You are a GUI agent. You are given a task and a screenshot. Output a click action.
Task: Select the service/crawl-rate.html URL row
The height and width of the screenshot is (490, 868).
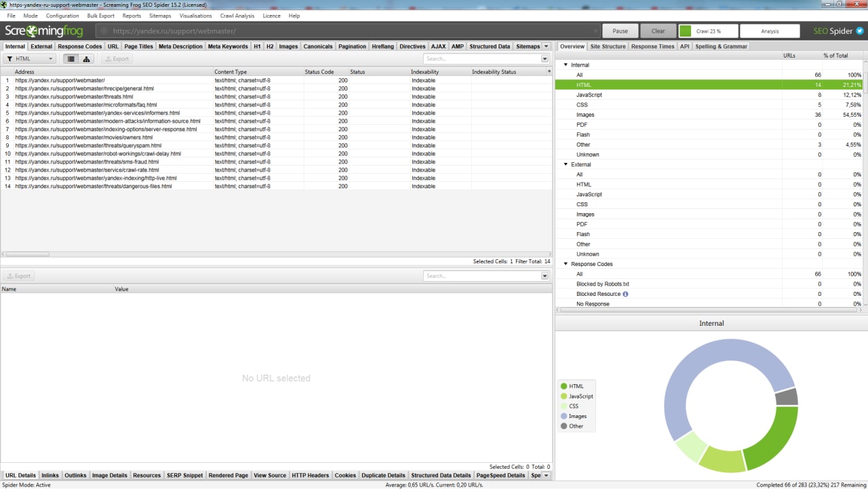(x=276, y=170)
